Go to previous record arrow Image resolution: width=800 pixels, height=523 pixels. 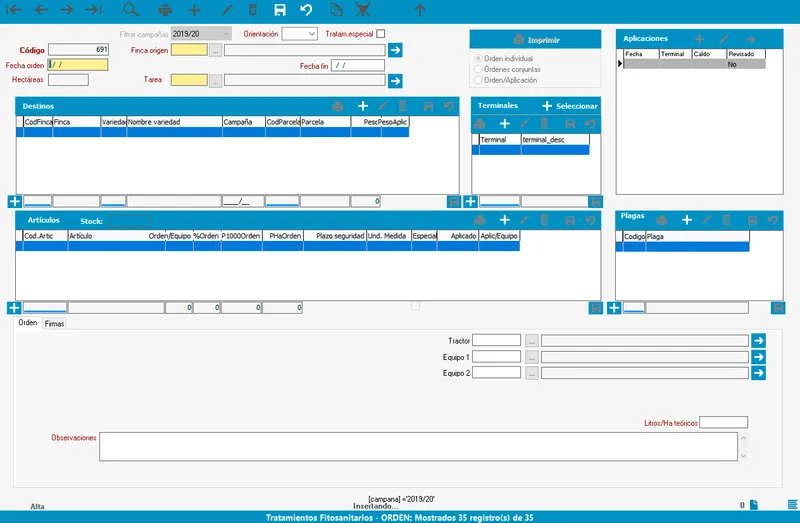pyautogui.click(x=41, y=10)
